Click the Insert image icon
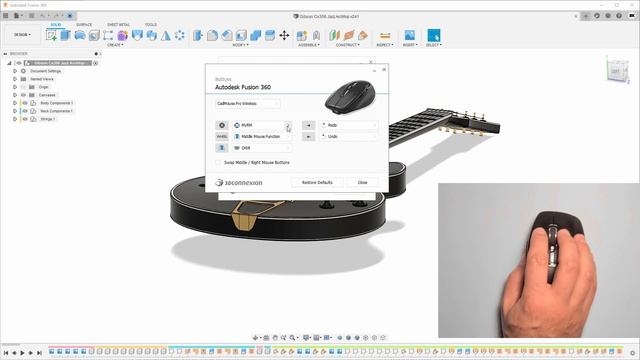 point(409,35)
